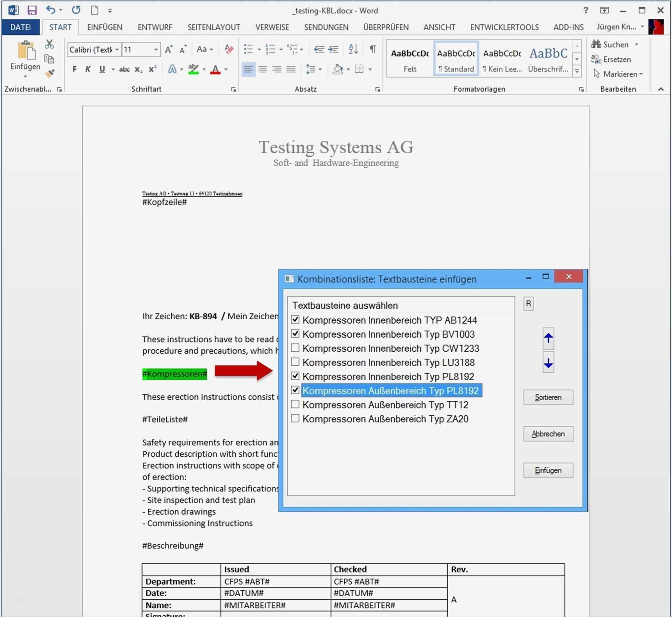Expand the font size dropdown
This screenshot has height=617, width=672.
click(156, 50)
